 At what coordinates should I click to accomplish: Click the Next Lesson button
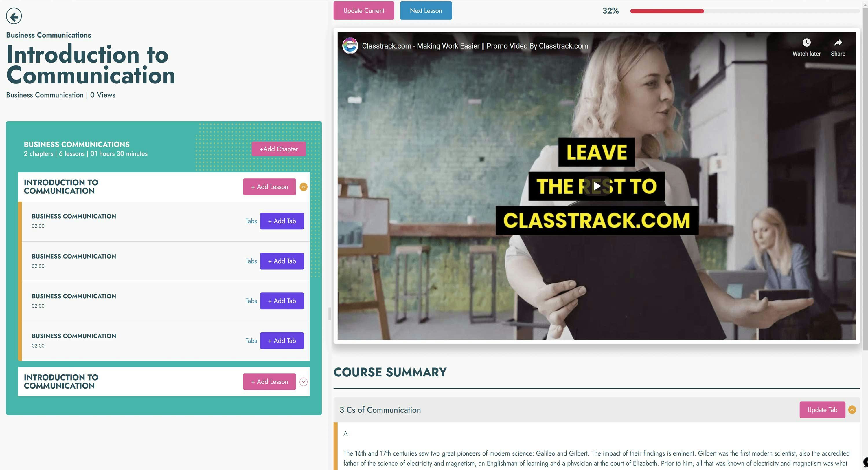point(426,10)
